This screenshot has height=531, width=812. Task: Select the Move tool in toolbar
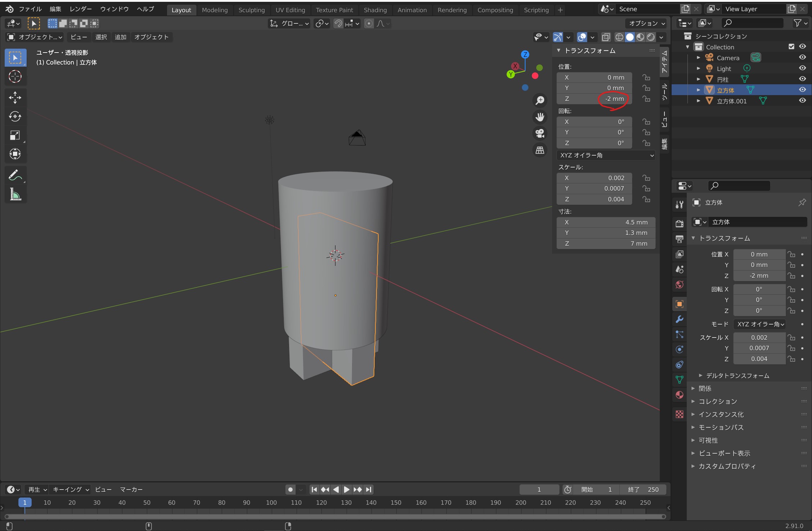coord(15,97)
